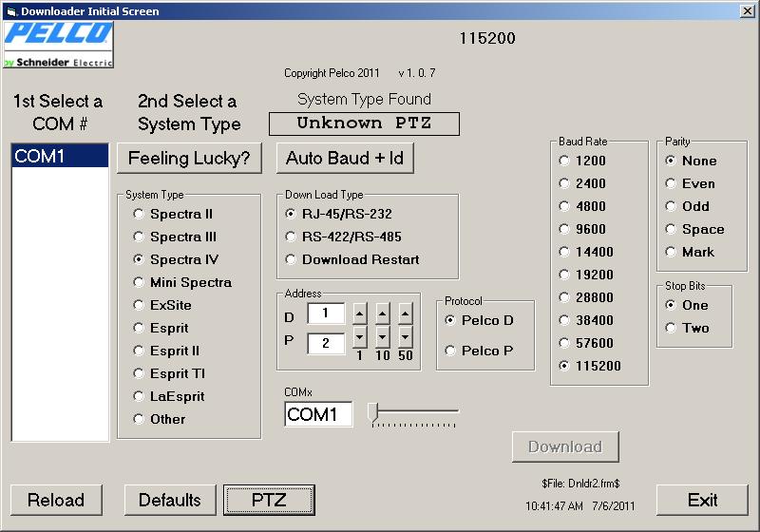Image resolution: width=760 pixels, height=532 pixels.
Task: Set baud rate to 4800
Action: pyautogui.click(x=582, y=206)
